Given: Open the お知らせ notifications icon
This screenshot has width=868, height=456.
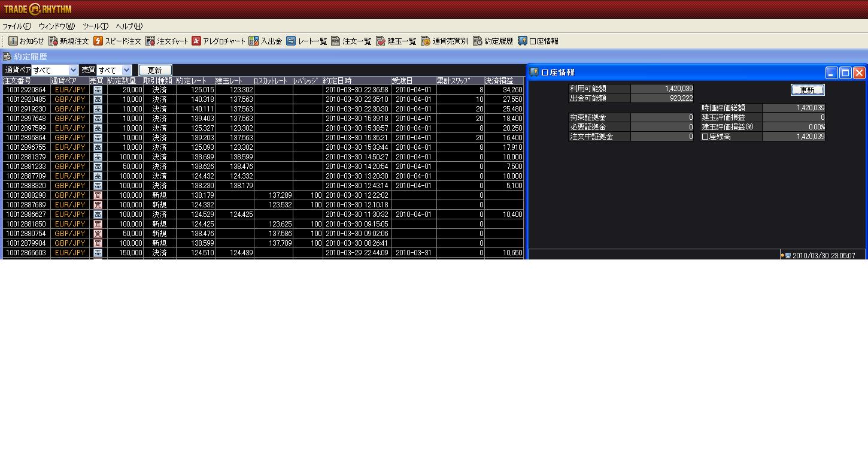Looking at the screenshot, I should [x=26, y=41].
